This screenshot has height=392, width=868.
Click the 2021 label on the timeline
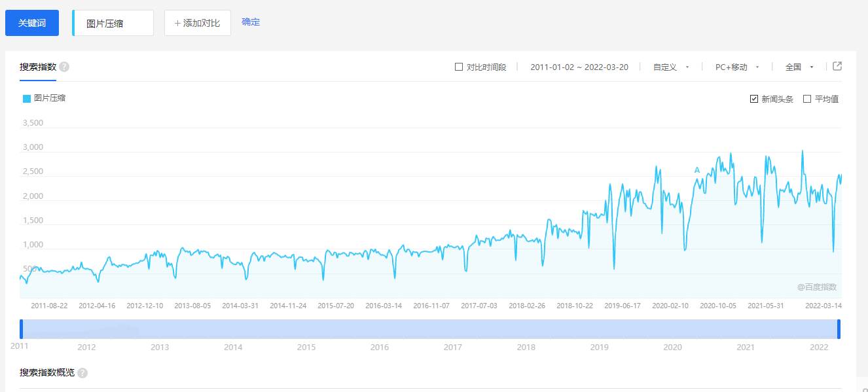pyautogui.click(x=746, y=347)
